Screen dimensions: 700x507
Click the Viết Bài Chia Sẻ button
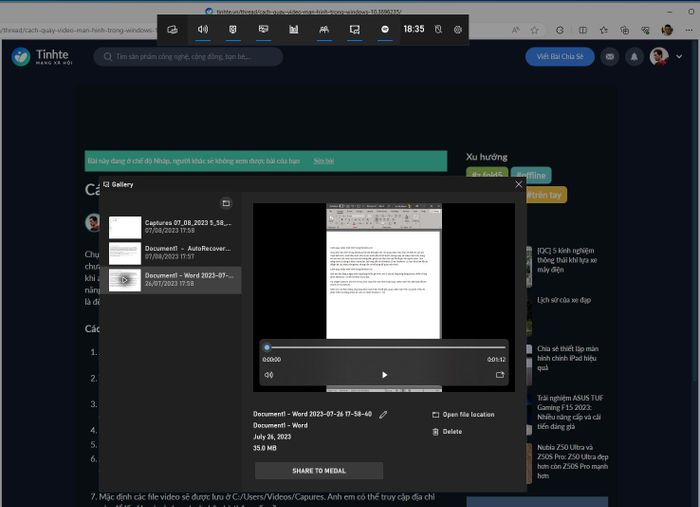(560, 57)
